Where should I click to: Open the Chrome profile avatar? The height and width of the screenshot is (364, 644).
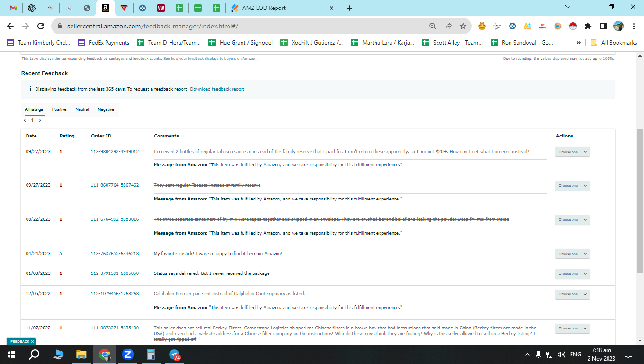coord(618,26)
